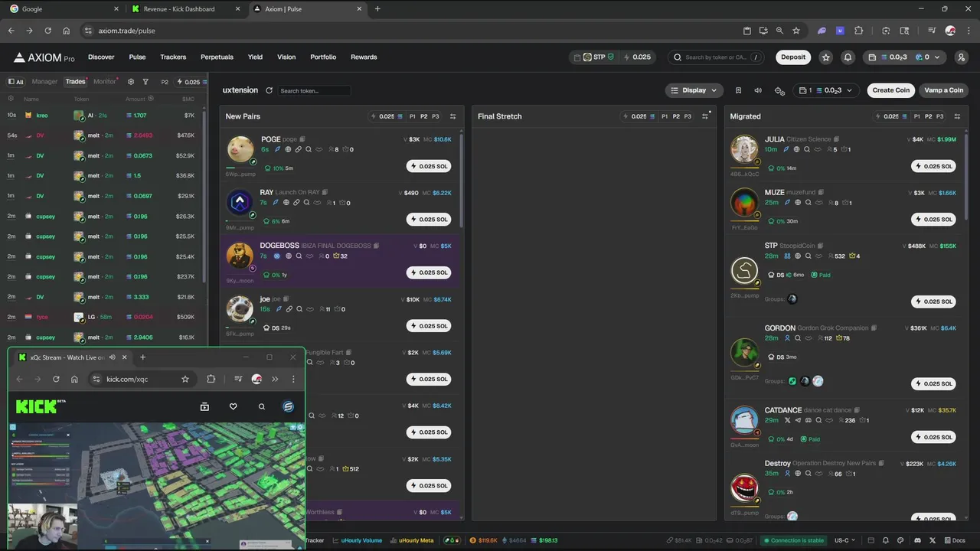Open the crosshair settings icon beside Display
980x551 pixels.
click(779, 90)
